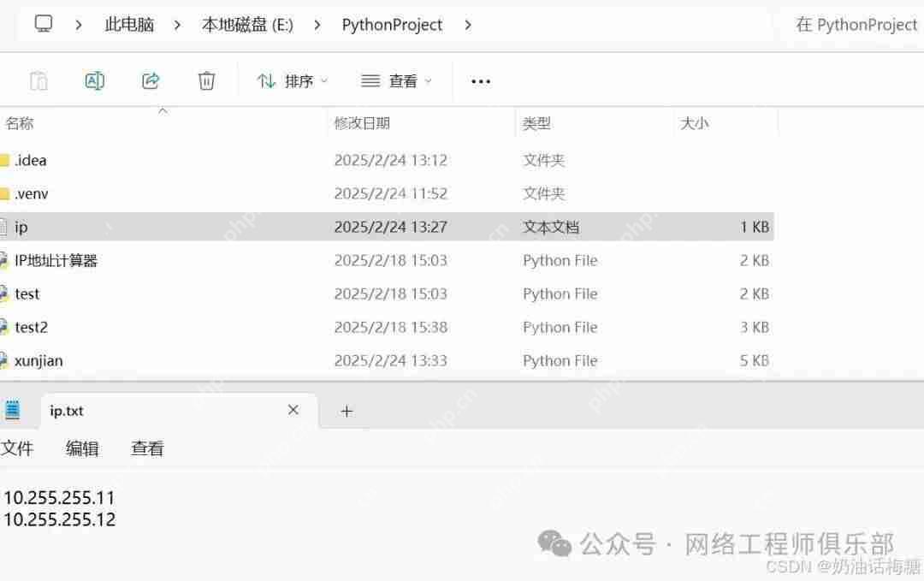924x581 pixels.
Task: Click the Python icon beside test2
Action: coord(4,327)
